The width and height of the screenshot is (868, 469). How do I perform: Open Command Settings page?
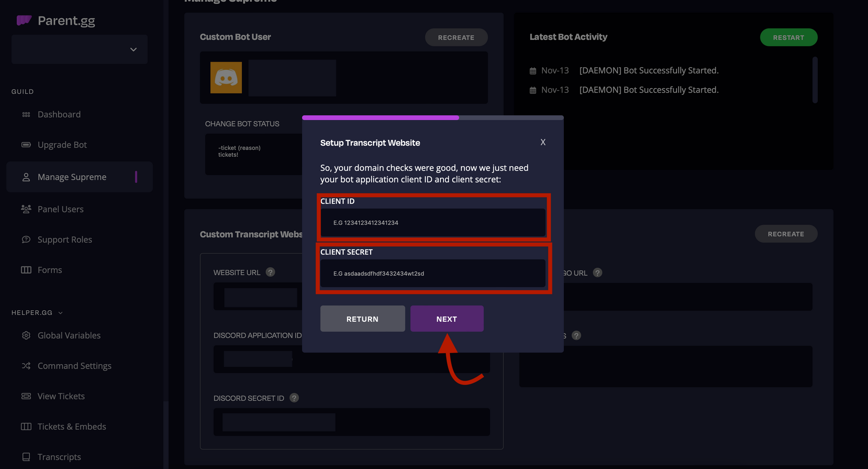tap(74, 366)
